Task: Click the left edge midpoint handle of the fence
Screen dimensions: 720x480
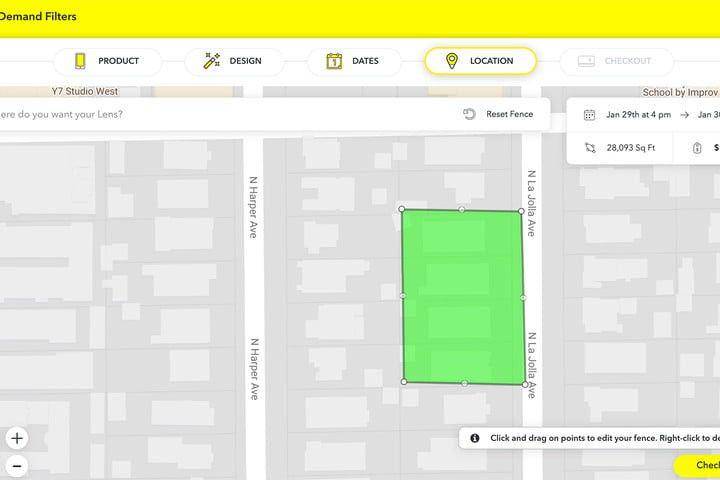Action: pyautogui.click(x=403, y=296)
